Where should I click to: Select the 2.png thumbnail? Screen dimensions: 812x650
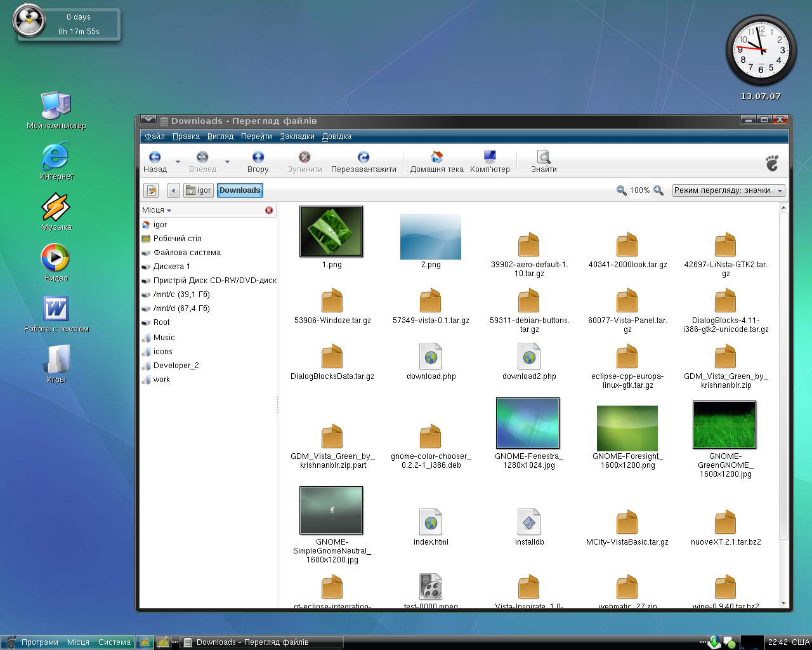point(431,237)
